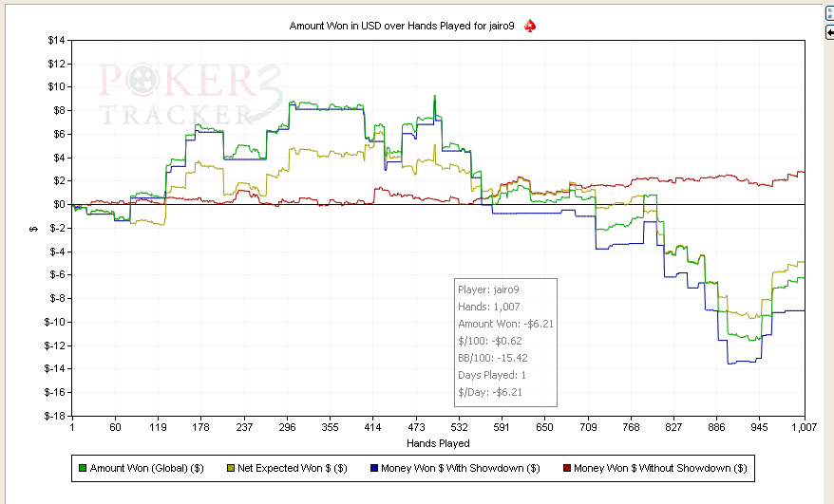834x504 pixels.
Task: Click 'Amount Won: -$6.21' in the tooltip
Action: click(505, 324)
